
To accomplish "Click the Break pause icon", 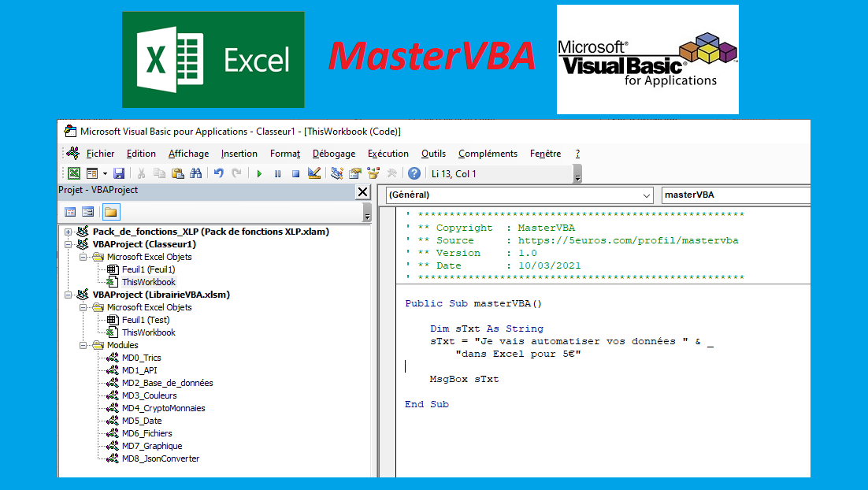I will coord(277,174).
